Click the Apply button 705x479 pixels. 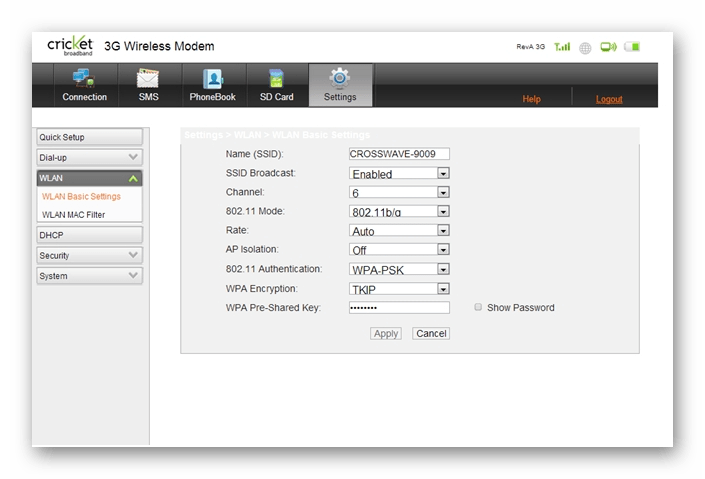(386, 333)
